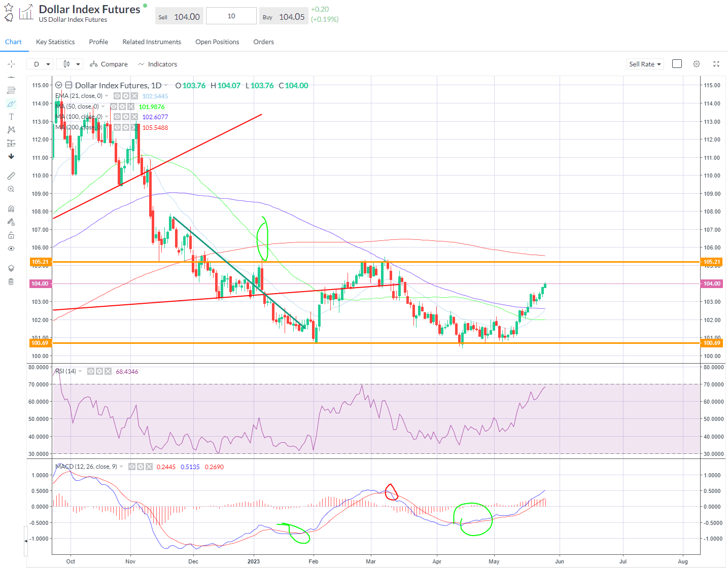728x568 pixels.
Task: Open the Fibonacci and pitchfork tools
Action: point(11,90)
